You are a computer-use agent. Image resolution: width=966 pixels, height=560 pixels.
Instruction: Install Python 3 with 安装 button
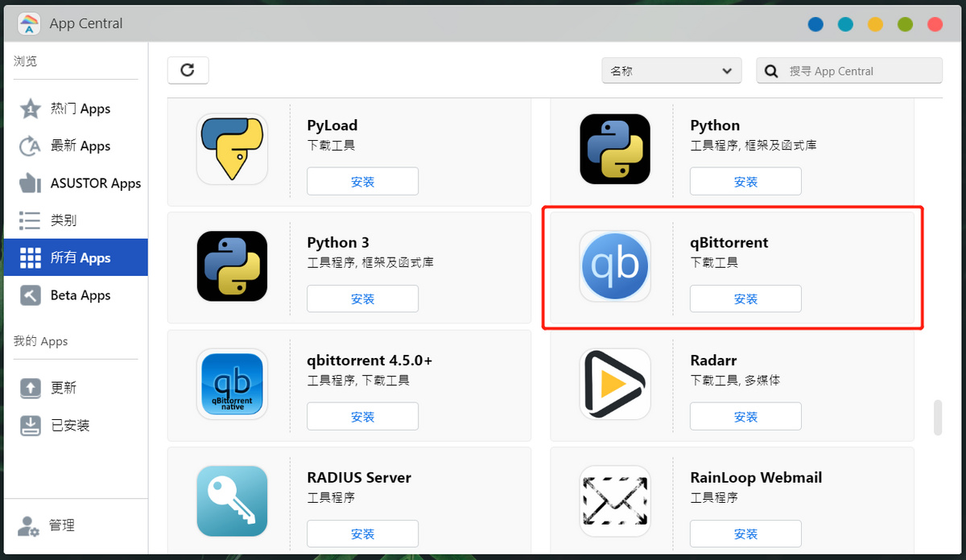coord(362,299)
